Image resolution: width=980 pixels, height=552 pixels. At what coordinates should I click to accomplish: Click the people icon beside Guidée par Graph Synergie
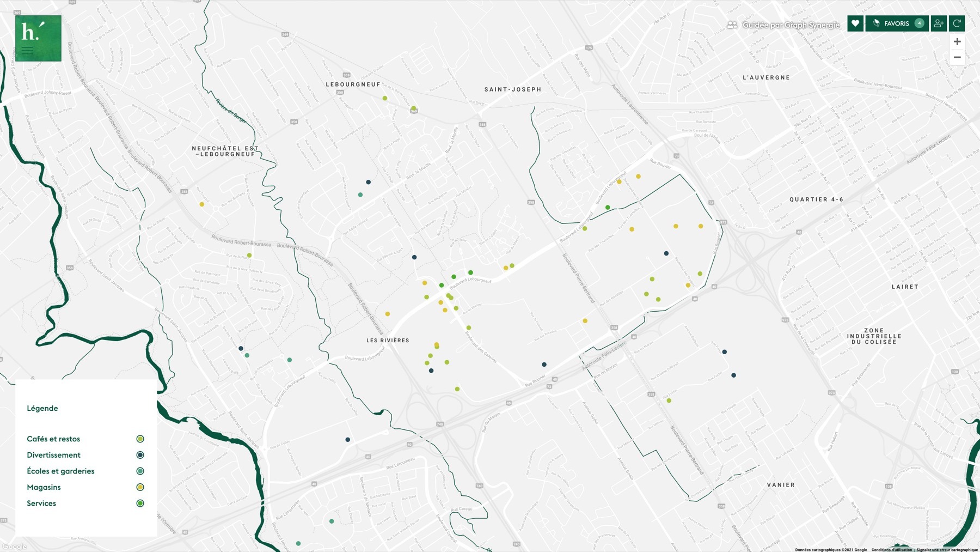[732, 25]
